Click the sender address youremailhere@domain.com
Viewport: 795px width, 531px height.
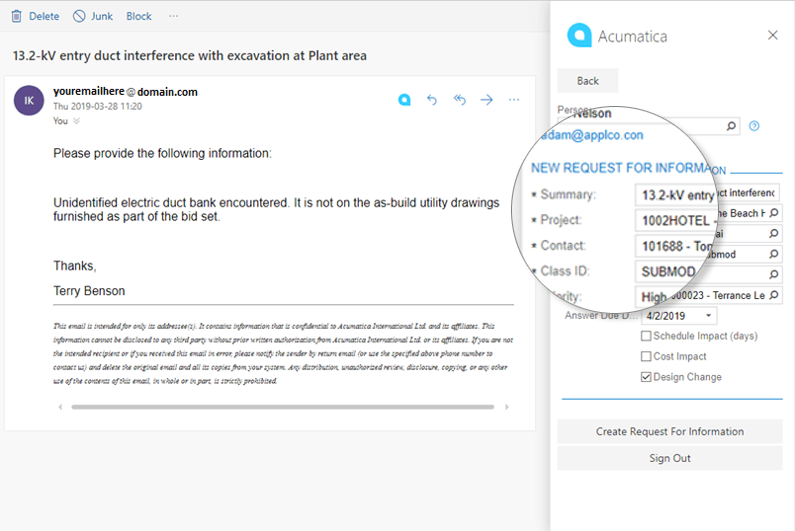(x=125, y=92)
